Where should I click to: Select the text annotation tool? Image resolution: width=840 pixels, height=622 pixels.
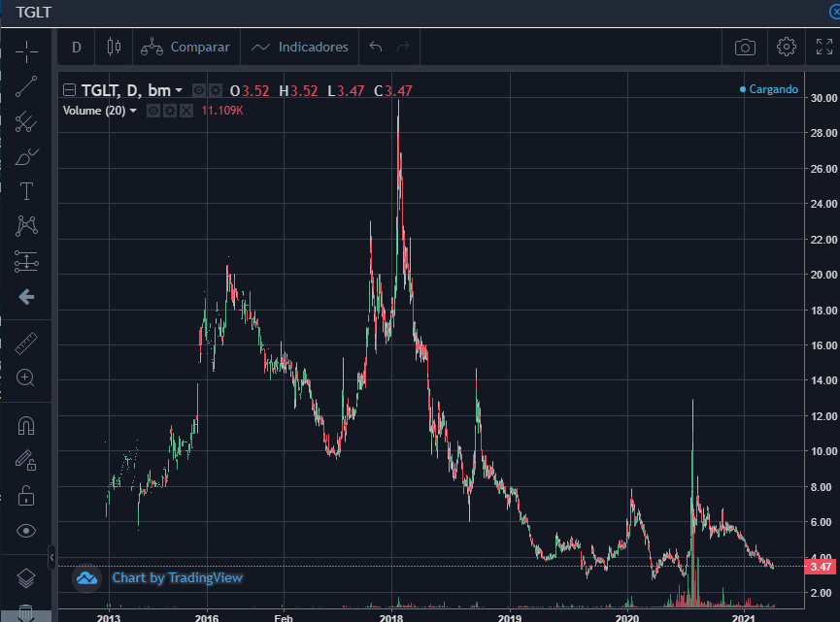(26, 190)
